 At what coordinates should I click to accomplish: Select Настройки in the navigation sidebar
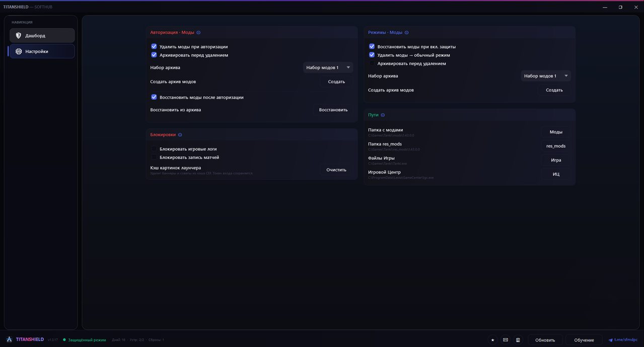pos(42,51)
